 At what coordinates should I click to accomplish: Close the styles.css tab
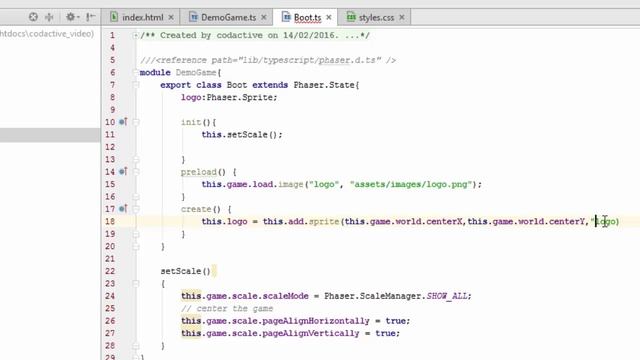[x=402, y=17]
